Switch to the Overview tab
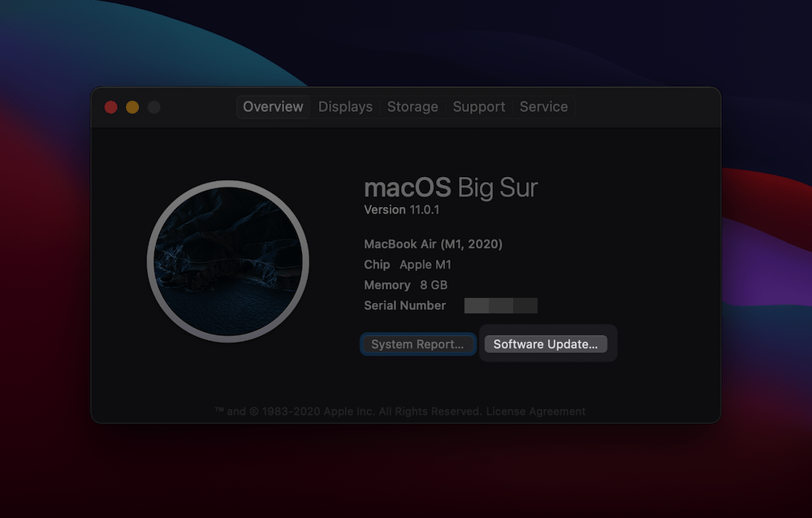812x518 pixels. [x=273, y=106]
